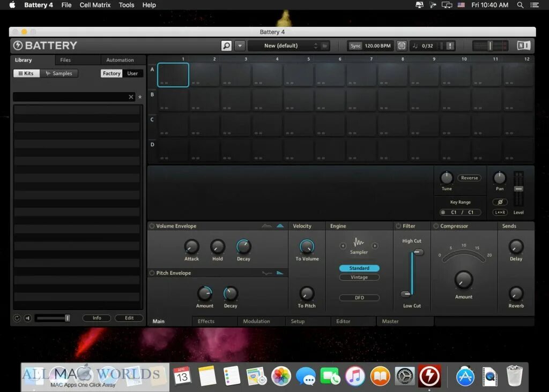Clear search with the X icon
The image size is (549, 392).
131,97
